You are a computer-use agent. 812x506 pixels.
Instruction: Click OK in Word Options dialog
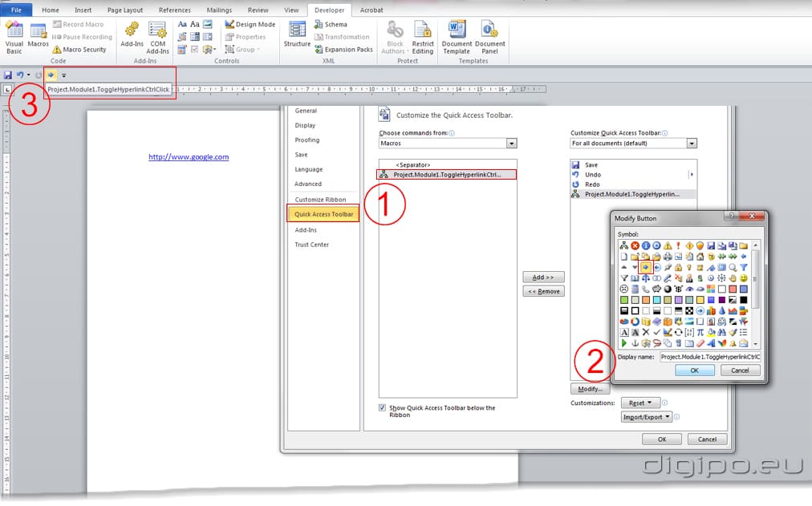[x=662, y=439]
